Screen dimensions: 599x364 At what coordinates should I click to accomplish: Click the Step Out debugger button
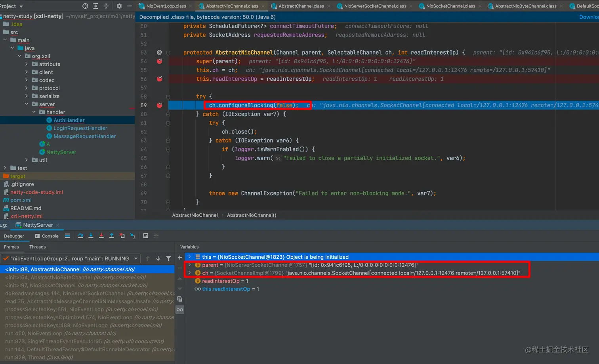click(x=112, y=236)
